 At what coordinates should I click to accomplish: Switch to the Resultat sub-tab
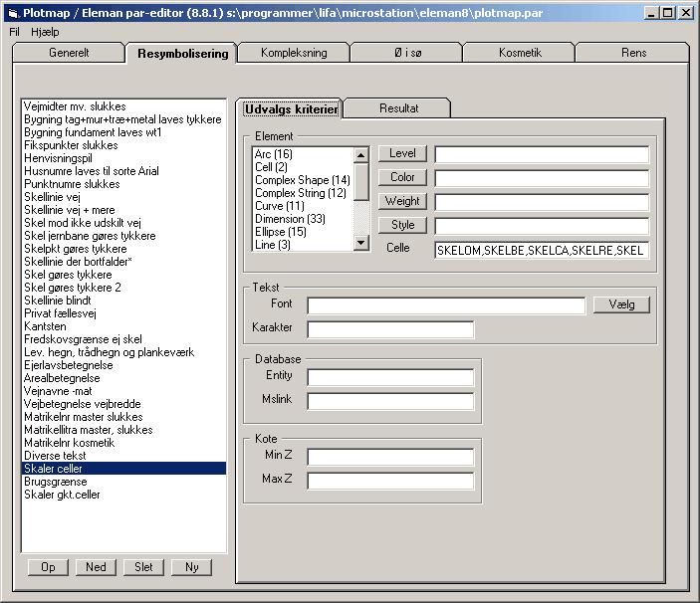[398, 108]
